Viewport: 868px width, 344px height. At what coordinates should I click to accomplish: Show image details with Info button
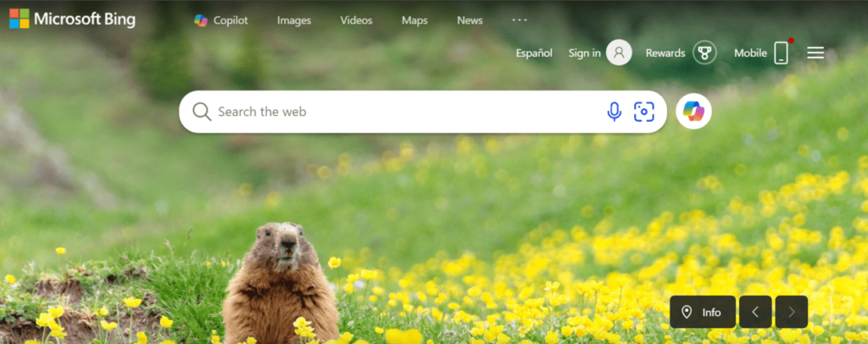tap(703, 312)
